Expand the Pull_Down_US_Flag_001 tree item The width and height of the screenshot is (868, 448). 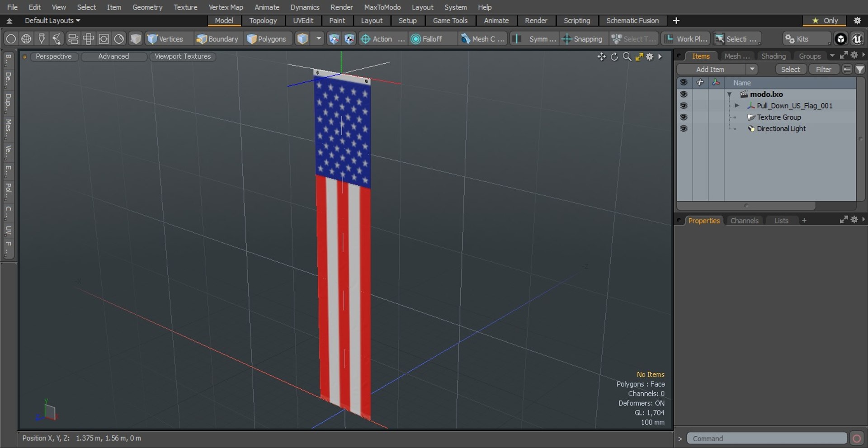[x=737, y=105]
